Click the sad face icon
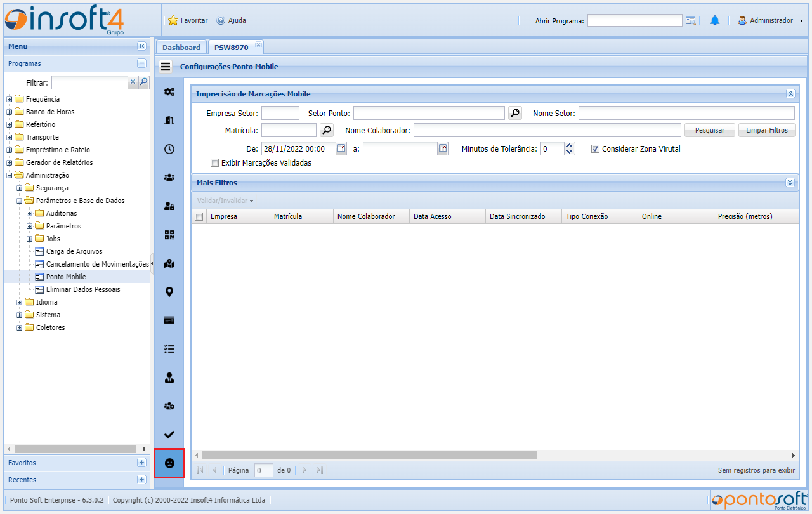This screenshot has width=812, height=514. tap(169, 463)
